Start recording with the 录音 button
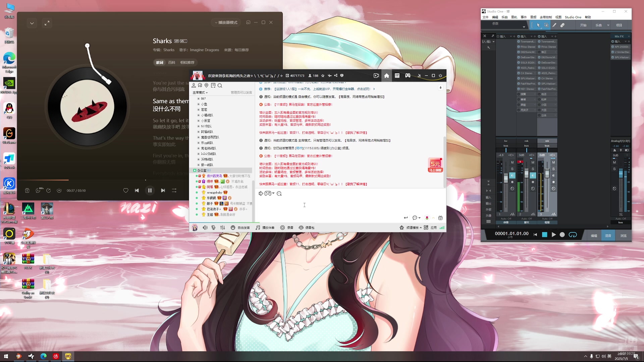 coord(287,228)
